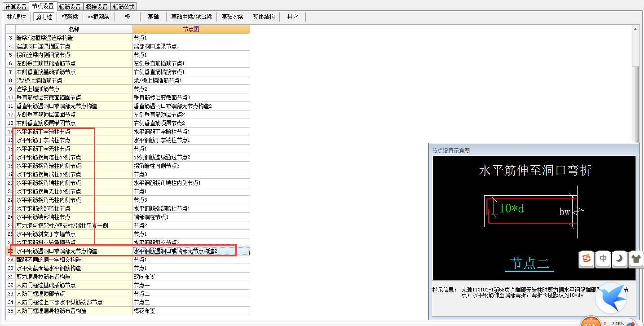Click cell 拐角暗柱内侧节点3
Image resolution: width=644 pixels, height=326 pixels.
click(191, 166)
